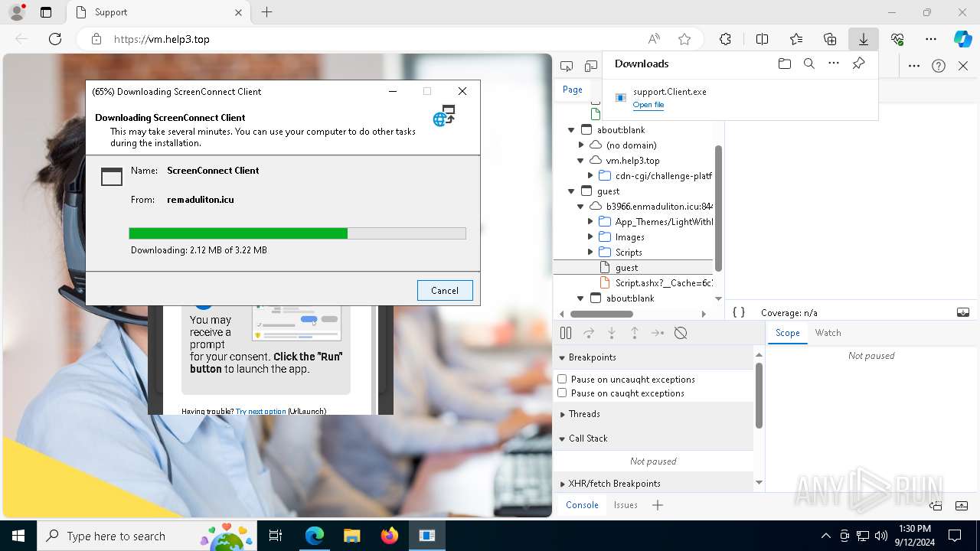This screenshot has width=980, height=551.
Task: Click the site lock info icon
Action: coord(96,39)
